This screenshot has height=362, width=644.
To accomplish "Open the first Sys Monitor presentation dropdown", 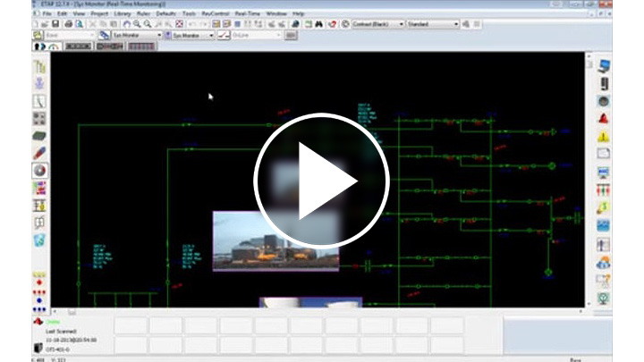I will tap(137, 35).
